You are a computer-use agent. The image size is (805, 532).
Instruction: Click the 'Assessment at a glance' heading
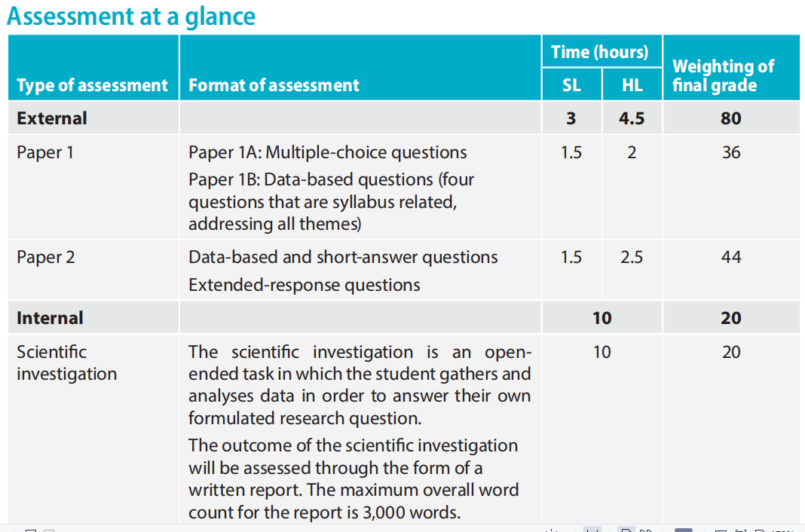[131, 17]
